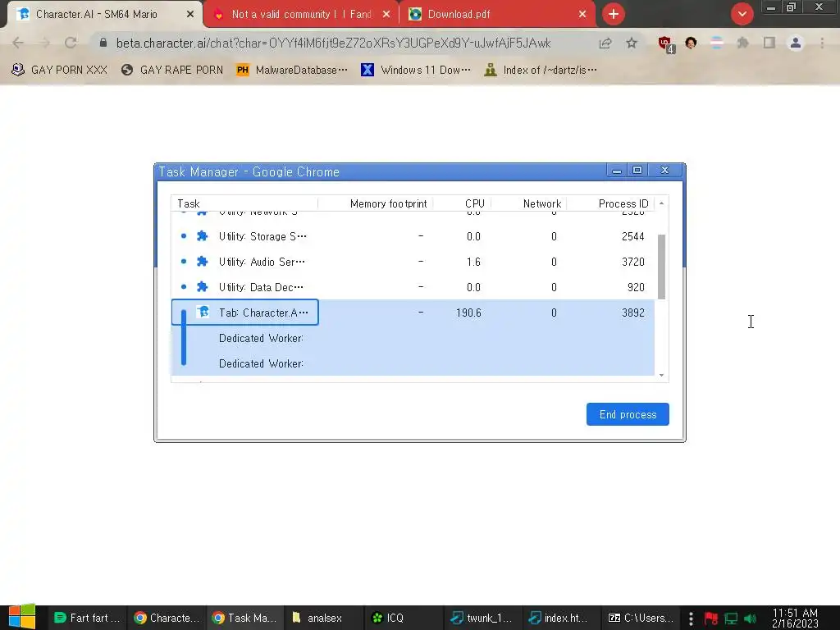
Task: Select the Tab: Character.A task row
Action: coord(413,313)
